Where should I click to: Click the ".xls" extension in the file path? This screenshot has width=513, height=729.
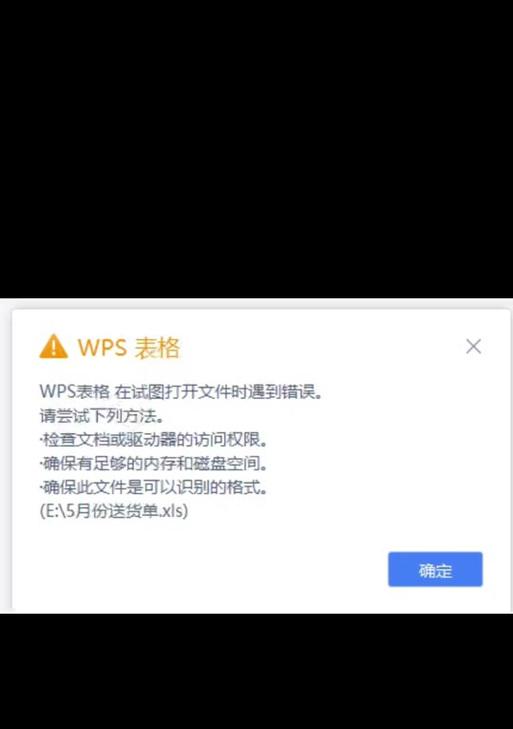tap(171, 511)
